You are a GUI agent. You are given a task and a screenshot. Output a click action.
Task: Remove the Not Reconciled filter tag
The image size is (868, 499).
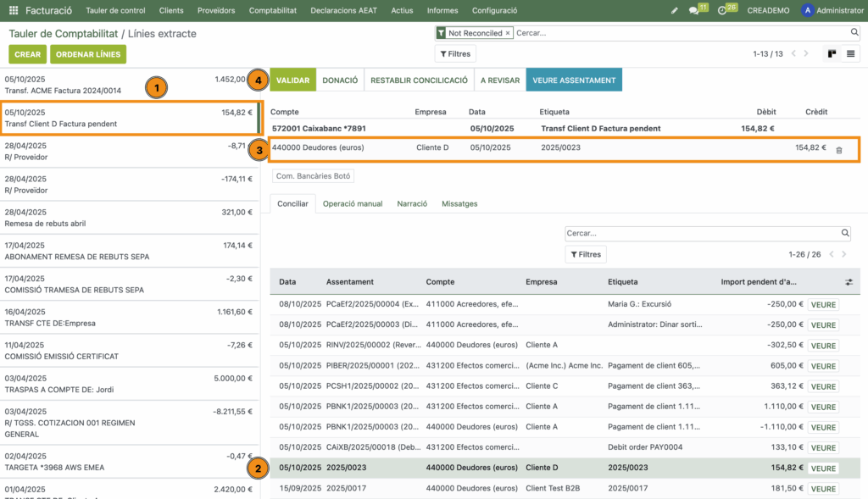(x=508, y=33)
